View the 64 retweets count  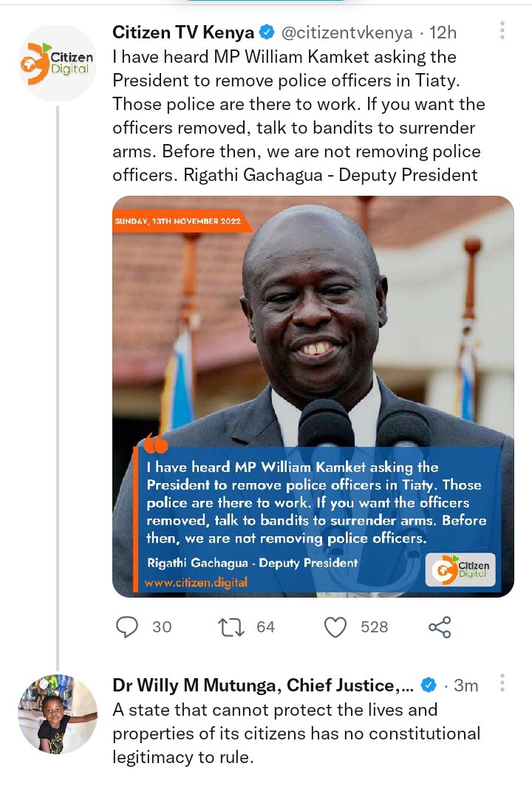[266, 627]
